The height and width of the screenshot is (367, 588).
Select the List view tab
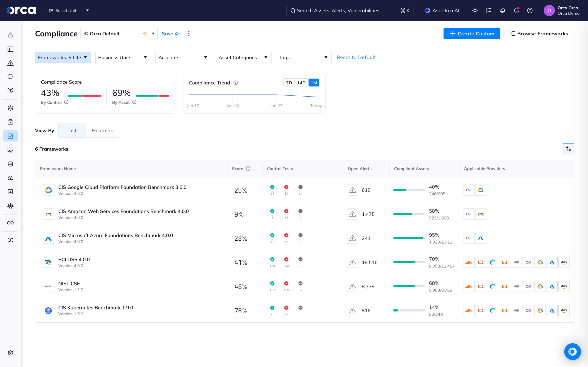pos(72,131)
